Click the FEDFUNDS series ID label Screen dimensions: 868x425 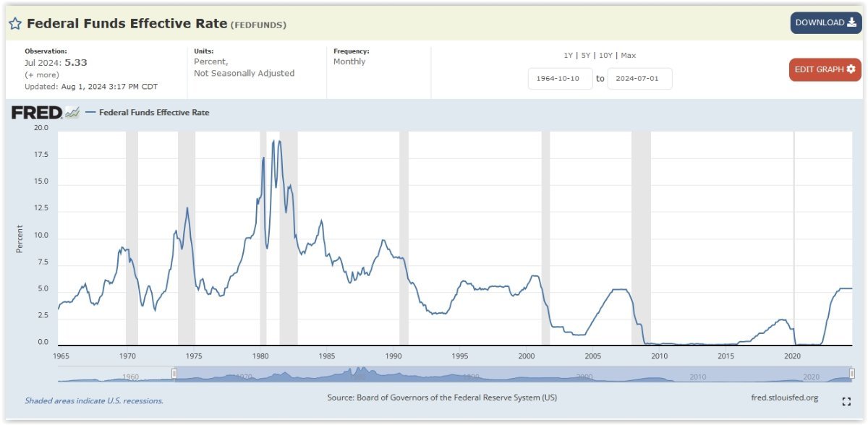pyautogui.click(x=258, y=25)
